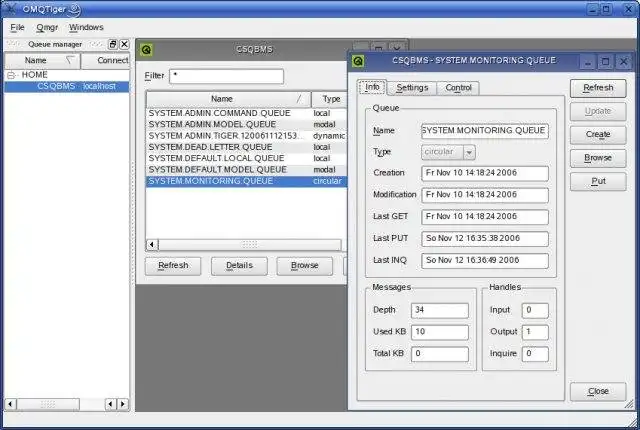Viewport: 640px width, 430px height.
Task: Click the Last GET field
Action: pyautogui.click(x=484, y=217)
